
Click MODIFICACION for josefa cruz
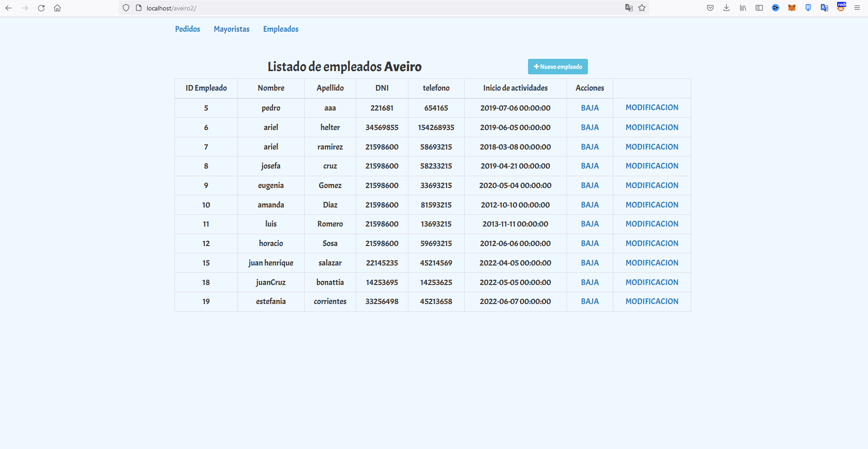[652, 166]
